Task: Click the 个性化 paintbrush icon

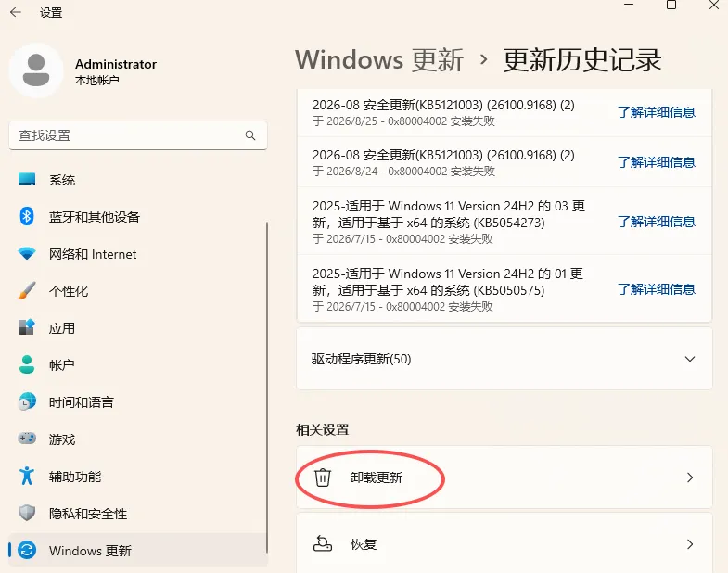Action: 27,291
